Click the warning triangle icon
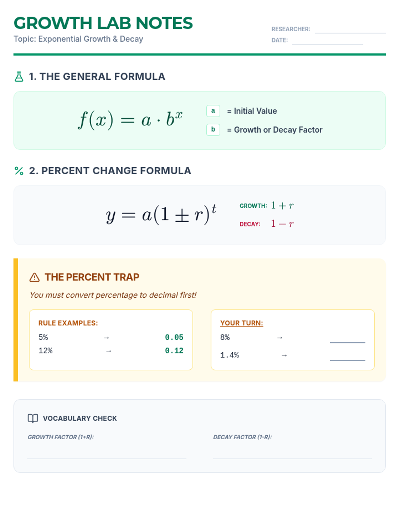The width and height of the screenshot is (399, 532). click(x=35, y=277)
